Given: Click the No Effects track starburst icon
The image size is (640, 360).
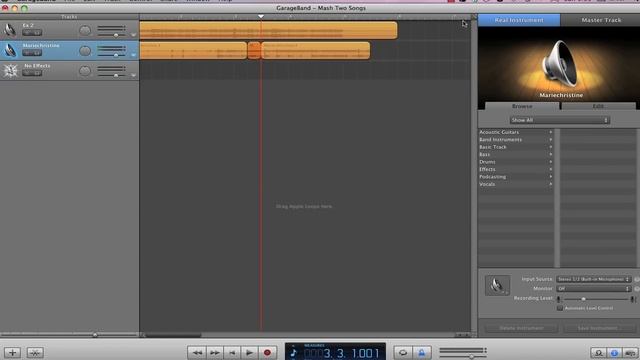Looking at the screenshot, I should click(x=10, y=71).
